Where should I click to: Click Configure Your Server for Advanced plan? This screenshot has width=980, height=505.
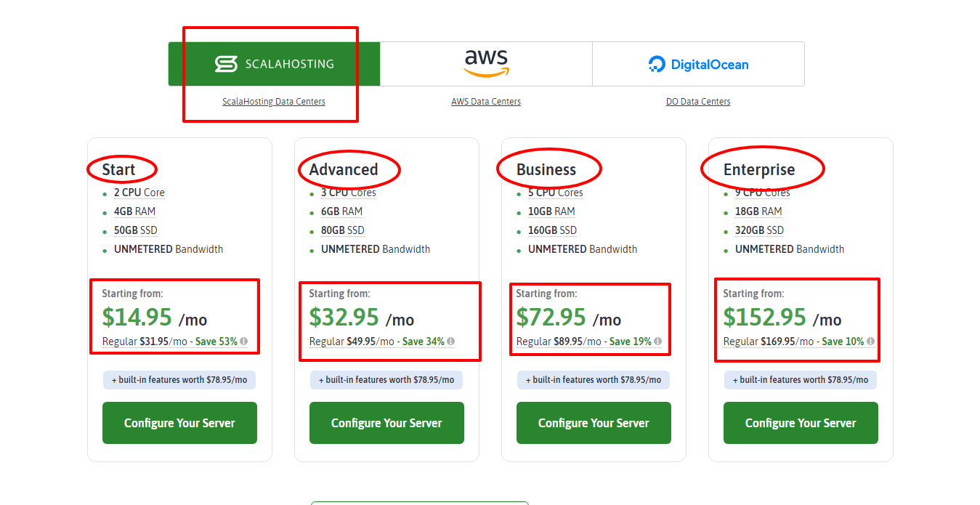[x=386, y=423]
